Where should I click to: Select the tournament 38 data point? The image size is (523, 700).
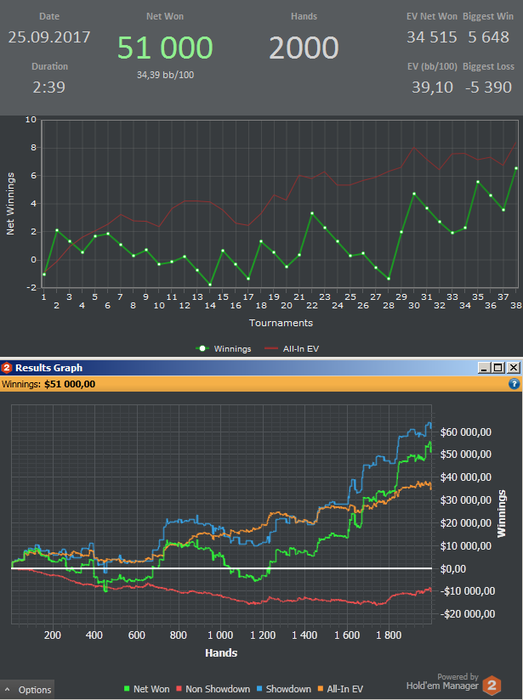516,168
